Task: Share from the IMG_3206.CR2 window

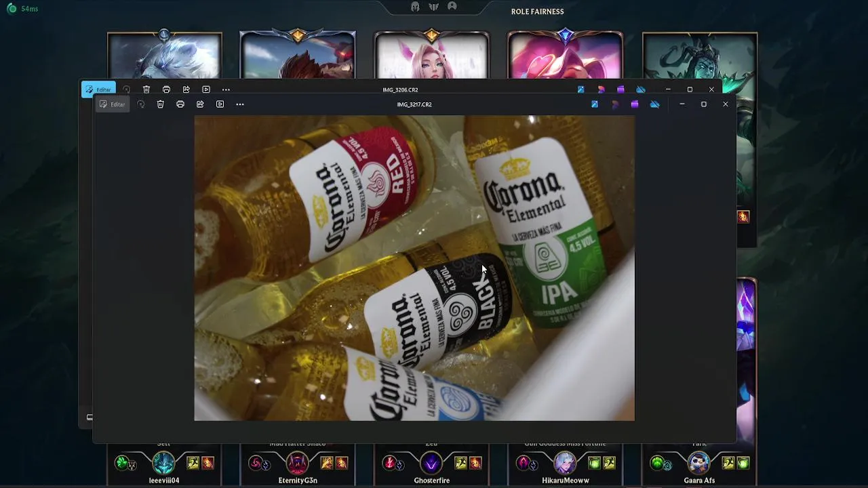Action: tap(186, 89)
